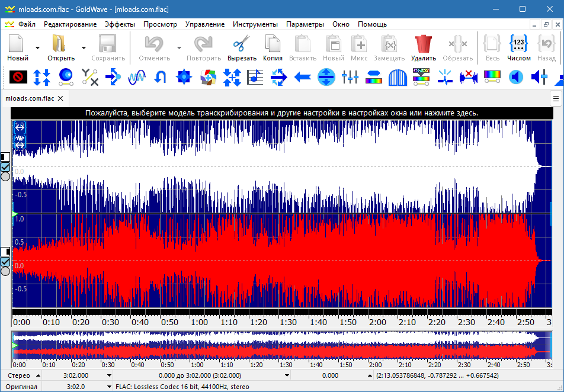The width and height of the screenshot is (564, 392).
Task: Open the three-slider equalizer effect icon
Action: (350, 77)
